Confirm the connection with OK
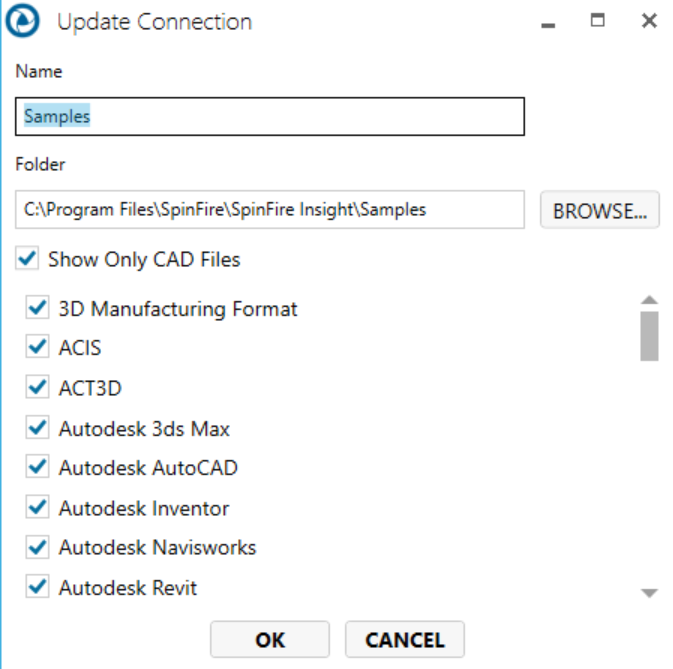 point(270,640)
